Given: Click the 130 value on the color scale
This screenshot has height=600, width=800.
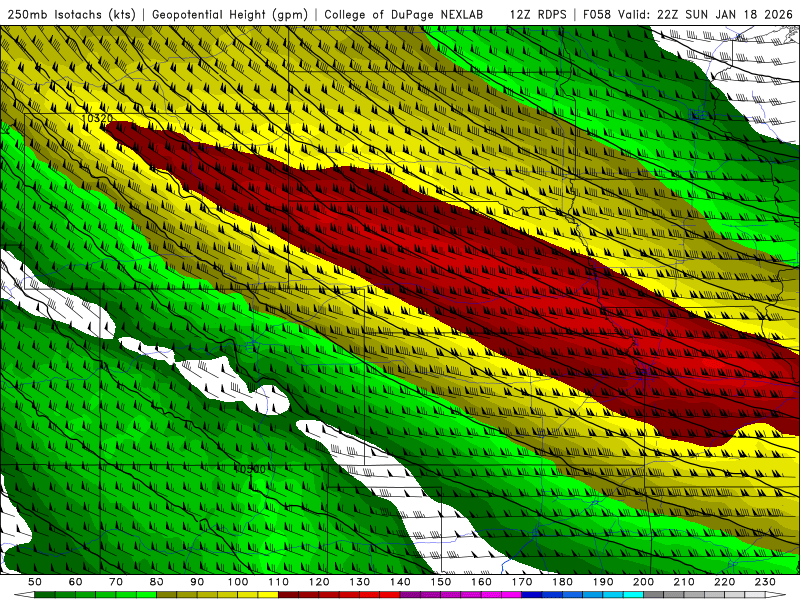Looking at the screenshot, I should [360, 582].
